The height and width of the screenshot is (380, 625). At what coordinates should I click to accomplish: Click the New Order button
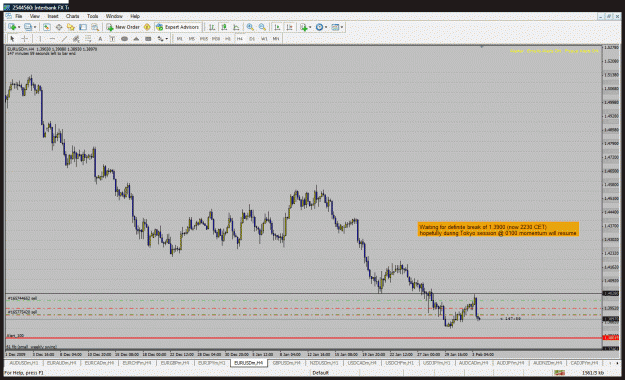[123, 27]
